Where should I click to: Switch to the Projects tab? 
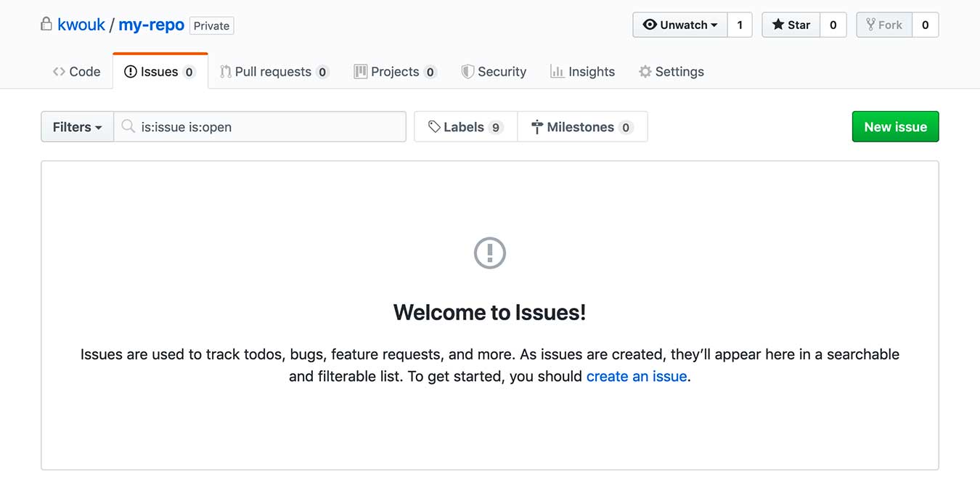pos(395,71)
